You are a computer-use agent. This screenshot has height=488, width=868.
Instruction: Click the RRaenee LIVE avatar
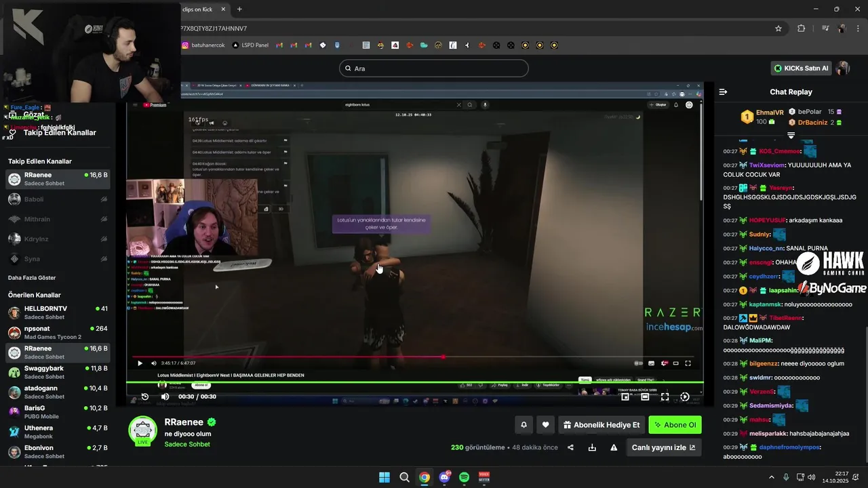(x=142, y=430)
